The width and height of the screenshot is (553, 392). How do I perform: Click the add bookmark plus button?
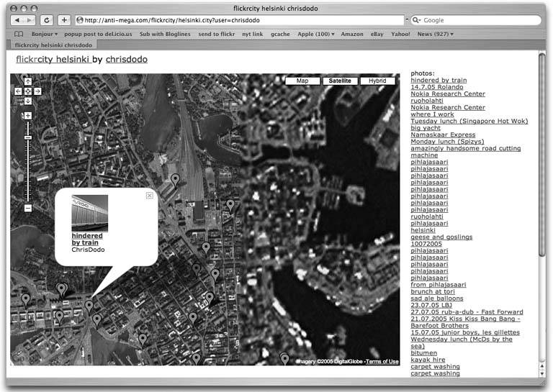coord(64,20)
